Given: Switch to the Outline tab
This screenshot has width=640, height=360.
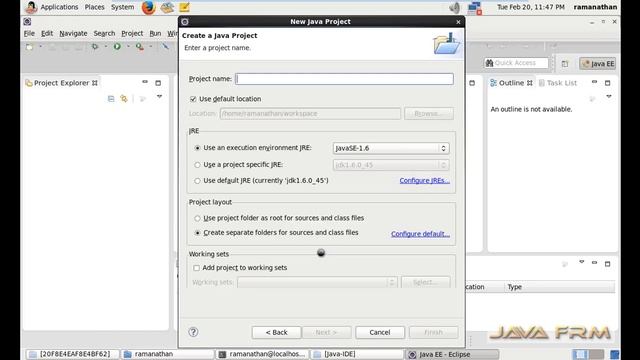Looking at the screenshot, I should [x=511, y=83].
